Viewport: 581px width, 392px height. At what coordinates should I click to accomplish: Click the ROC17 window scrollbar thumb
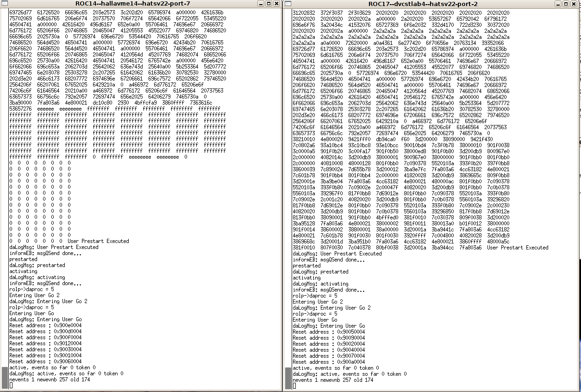[x=288, y=379]
